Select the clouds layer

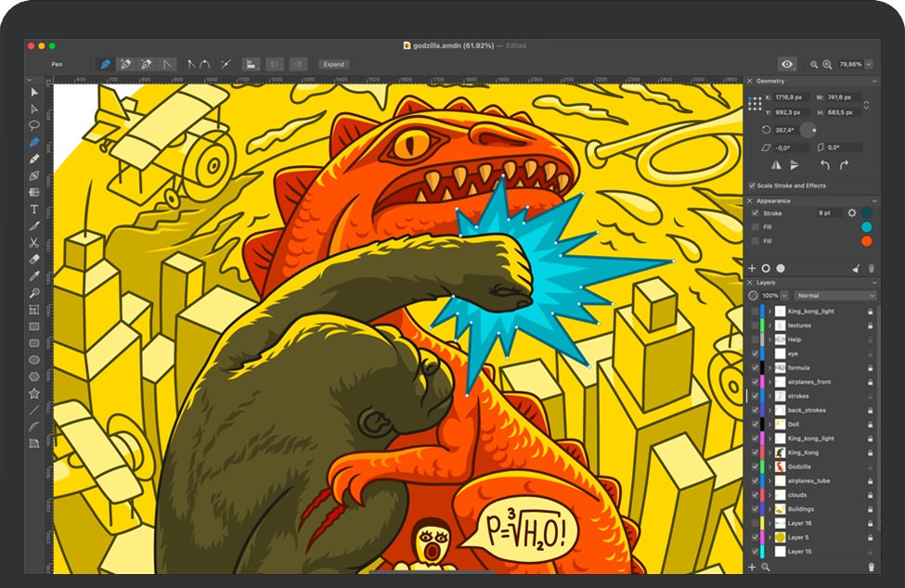pos(797,495)
